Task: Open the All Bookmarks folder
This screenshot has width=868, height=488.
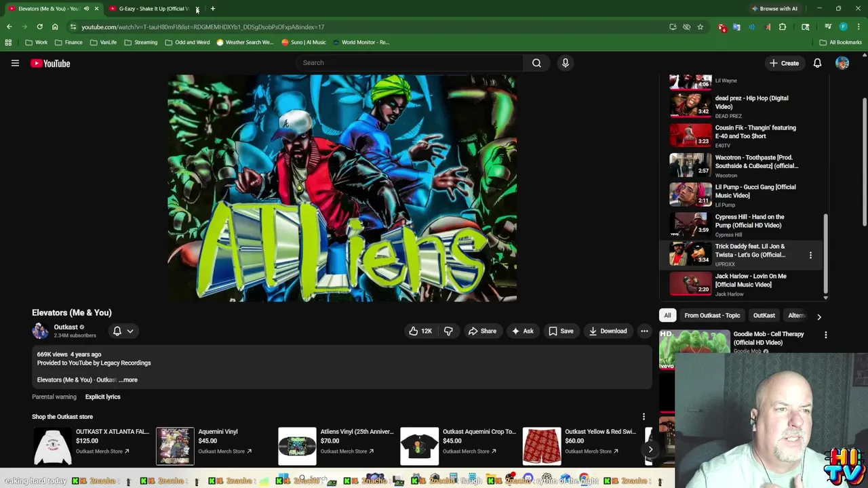Action: 841,42
